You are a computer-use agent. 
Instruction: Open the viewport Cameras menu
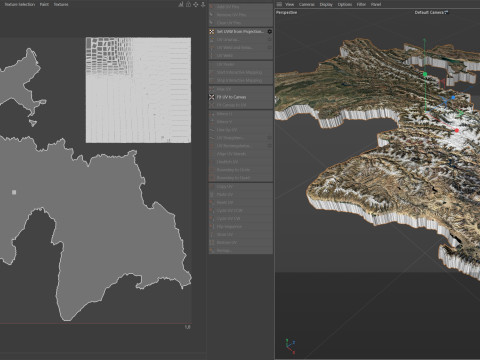(307, 4)
